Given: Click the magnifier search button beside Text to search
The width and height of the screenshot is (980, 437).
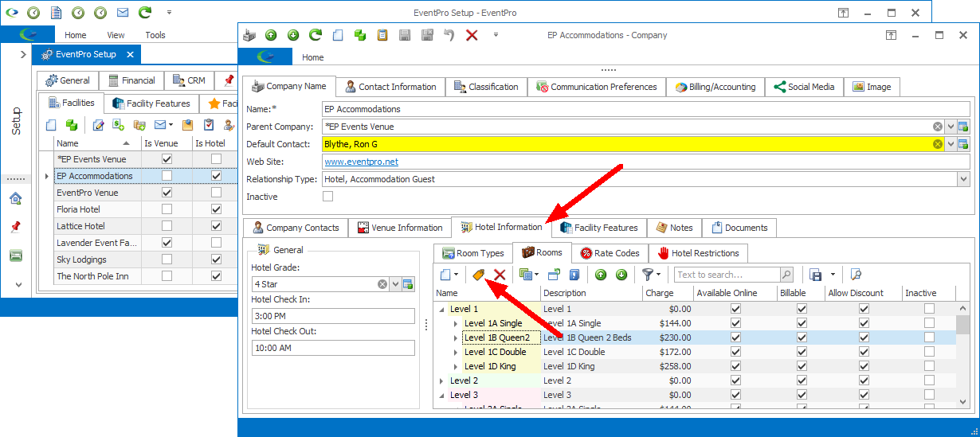Looking at the screenshot, I should pos(786,275).
